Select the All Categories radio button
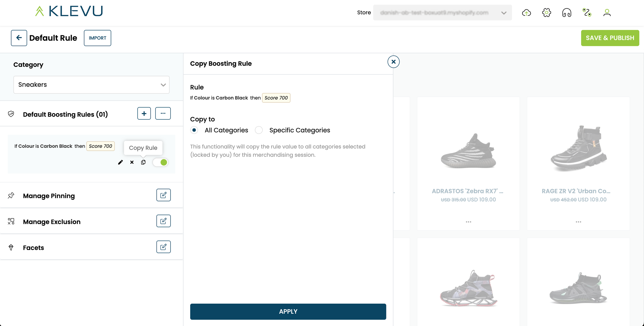The image size is (644, 326). (194, 130)
